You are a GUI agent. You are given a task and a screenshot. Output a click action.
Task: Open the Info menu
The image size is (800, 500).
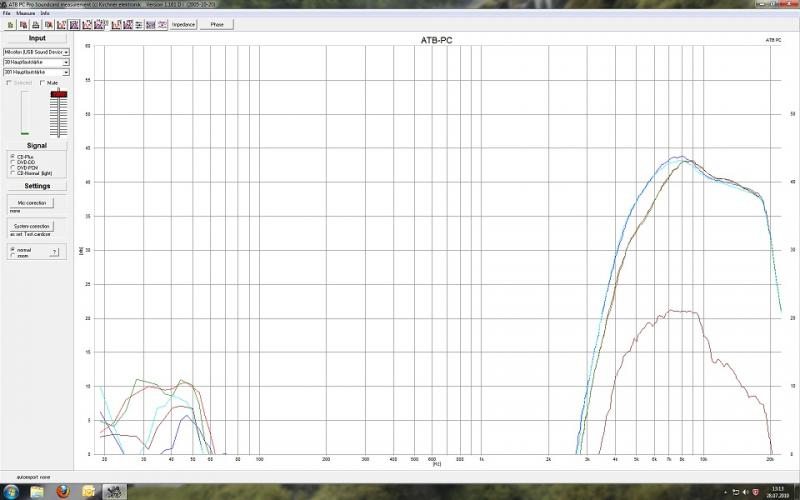[45, 13]
